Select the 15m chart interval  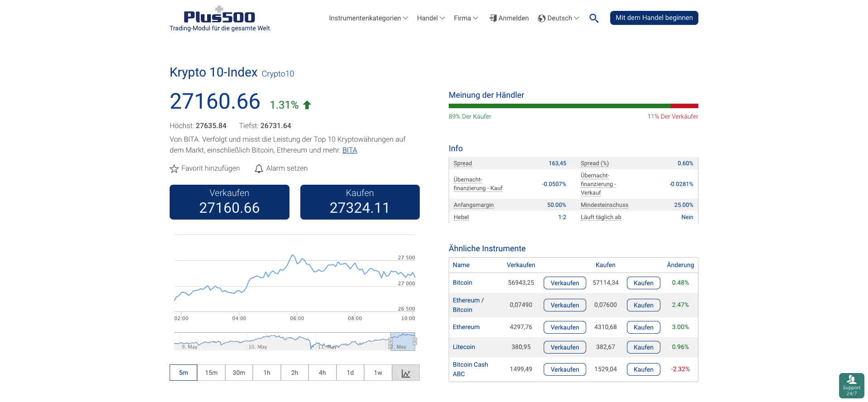click(x=211, y=373)
